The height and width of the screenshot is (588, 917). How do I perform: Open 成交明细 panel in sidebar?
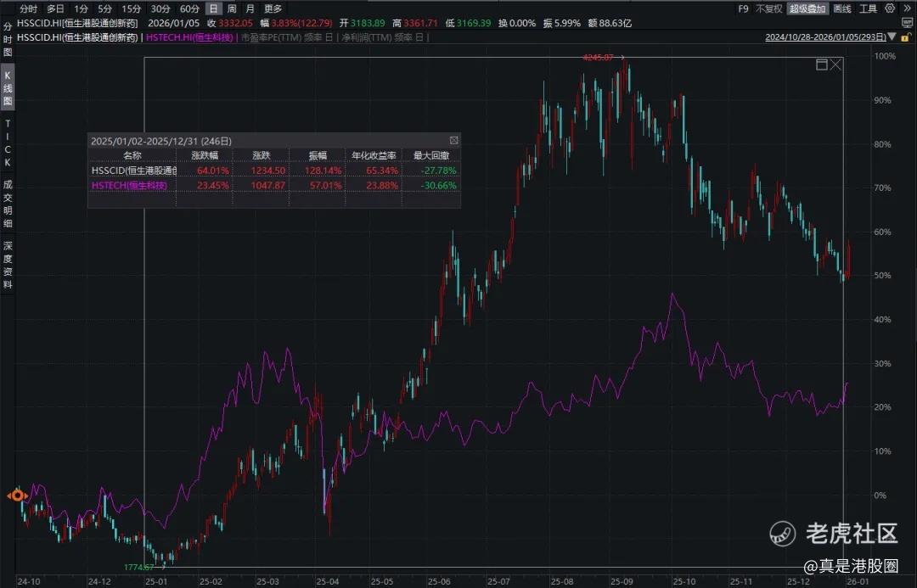[x=8, y=203]
